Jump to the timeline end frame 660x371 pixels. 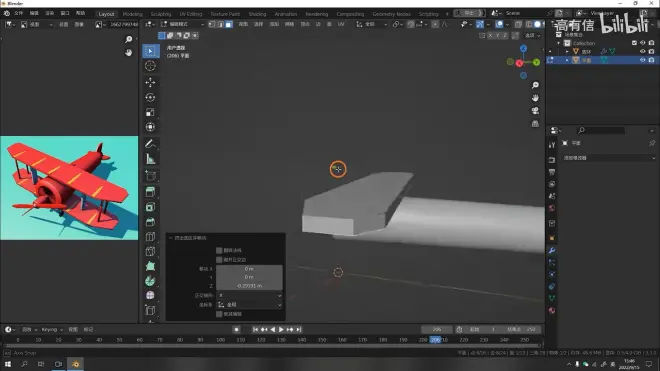(x=298, y=330)
